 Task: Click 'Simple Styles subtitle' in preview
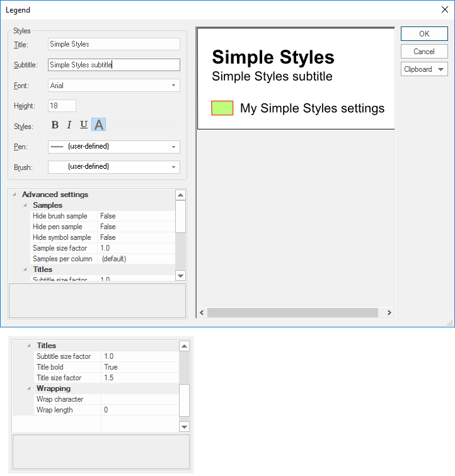point(272,76)
